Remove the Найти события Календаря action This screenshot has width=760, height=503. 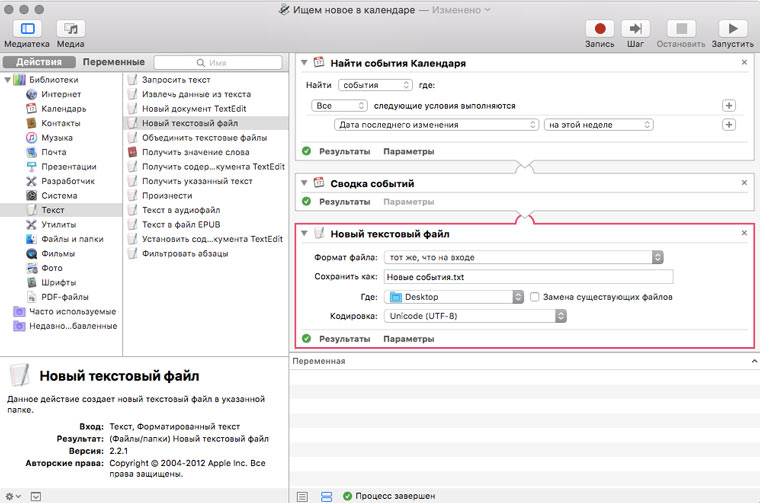tap(744, 62)
